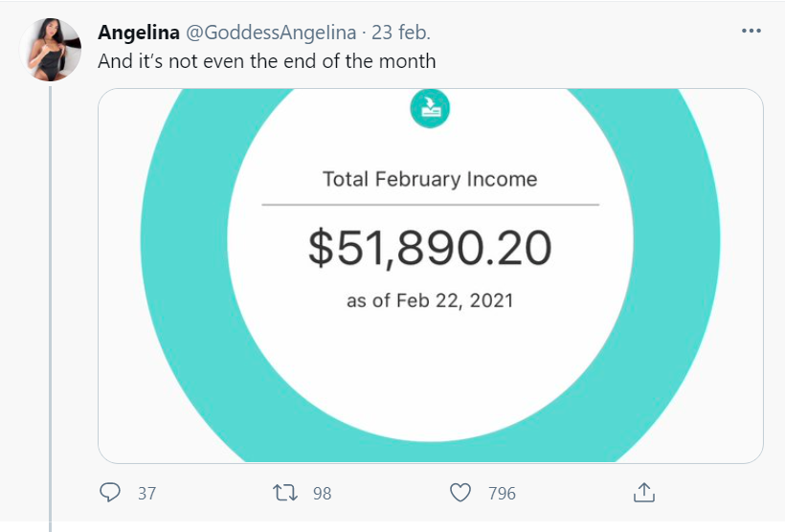Click the $51,890.20 amount in the image

430,249
